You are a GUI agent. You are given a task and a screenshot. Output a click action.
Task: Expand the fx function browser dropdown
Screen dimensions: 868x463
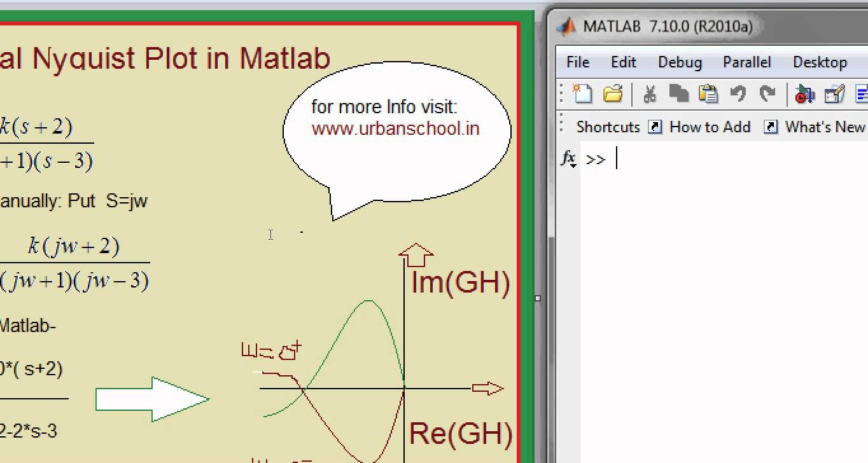[x=568, y=159]
